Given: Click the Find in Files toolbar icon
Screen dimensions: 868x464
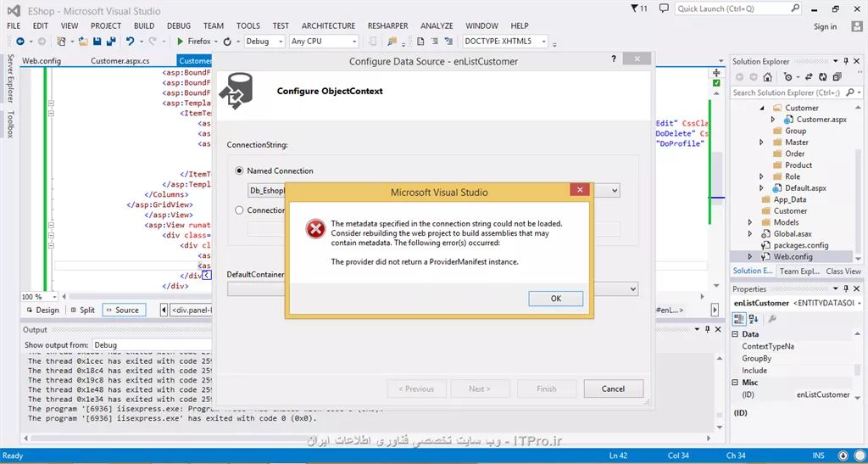Looking at the screenshot, I should tap(392, 42).
